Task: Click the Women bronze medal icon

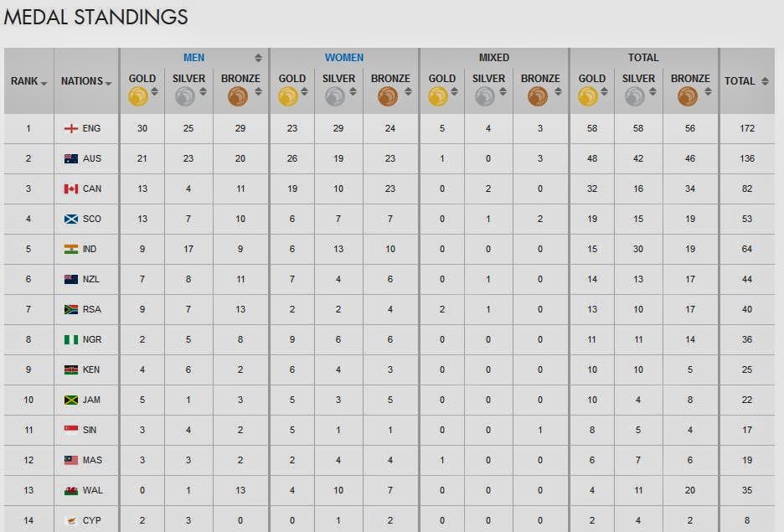Action: [388, 96]
